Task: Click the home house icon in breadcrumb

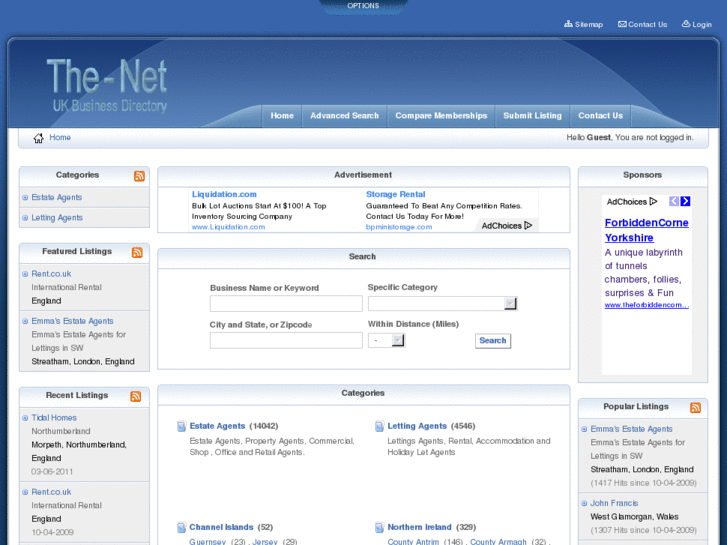Action: 38,138
